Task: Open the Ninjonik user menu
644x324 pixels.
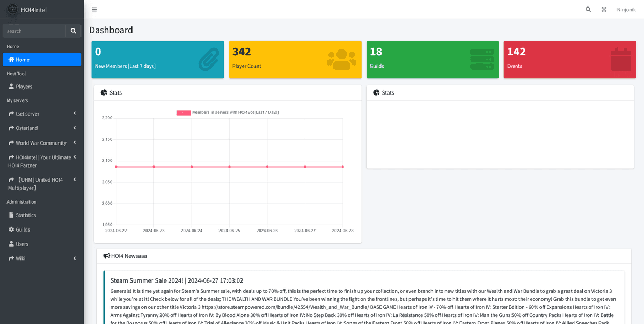Action: click(626, 10)
